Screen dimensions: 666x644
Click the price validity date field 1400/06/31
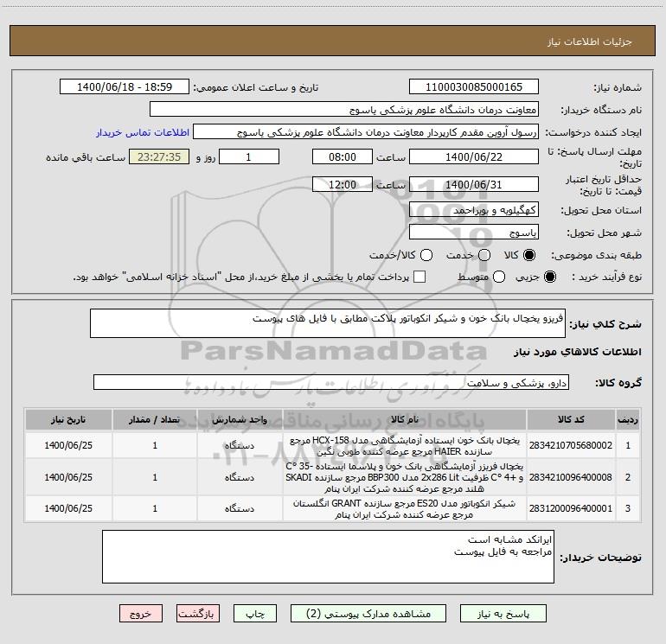(x=473, y=185)
